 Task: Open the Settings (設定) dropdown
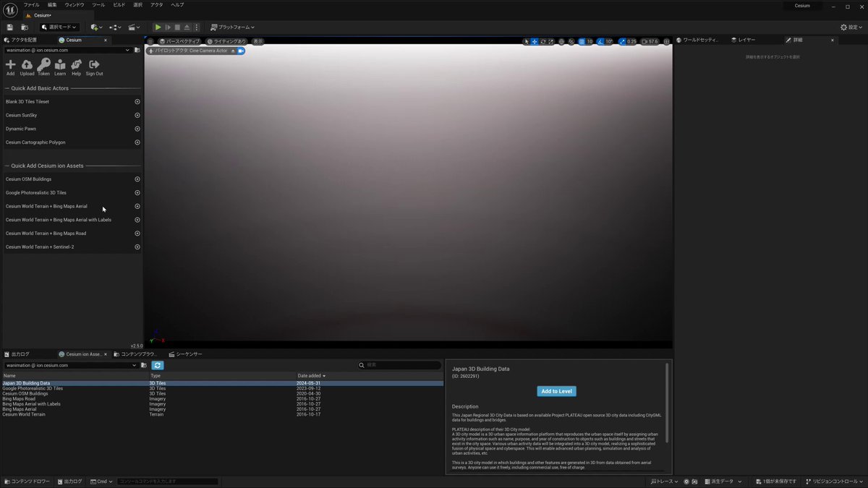(853, 27)
